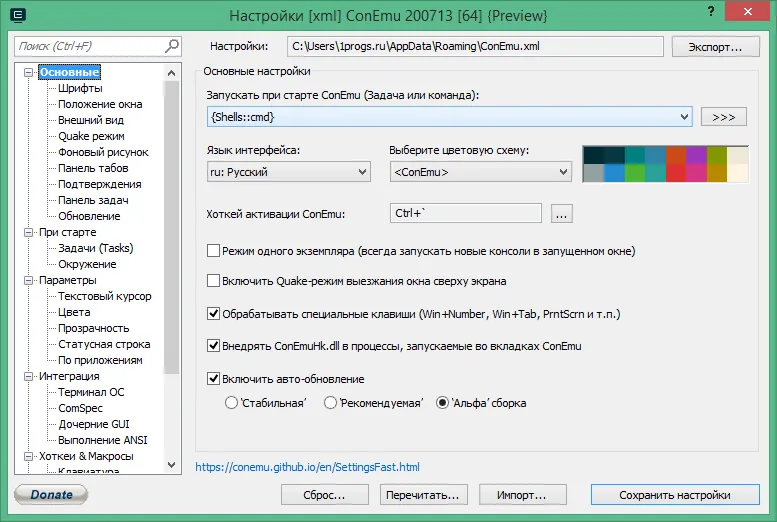Click the Поиск (Ctrl+F) search field
Viewport: 777px width, 522px height.
click(x=90, y=46)
